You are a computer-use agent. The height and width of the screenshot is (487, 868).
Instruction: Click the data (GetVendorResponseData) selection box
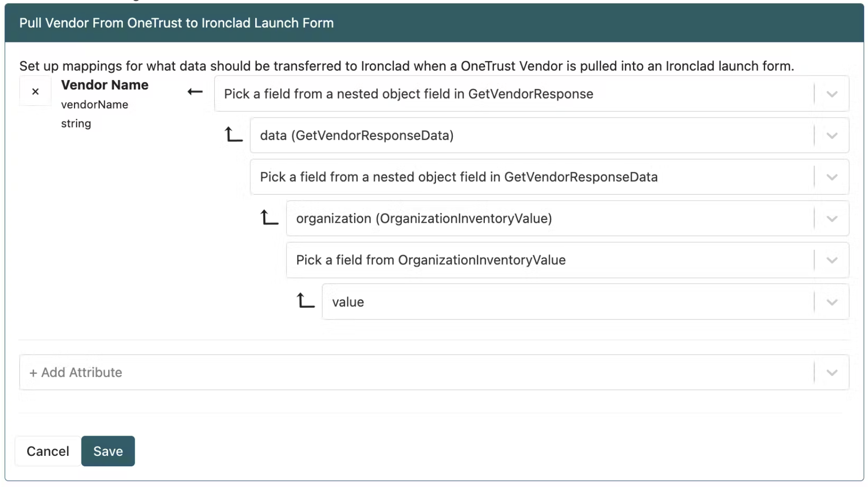coord(550,135)
